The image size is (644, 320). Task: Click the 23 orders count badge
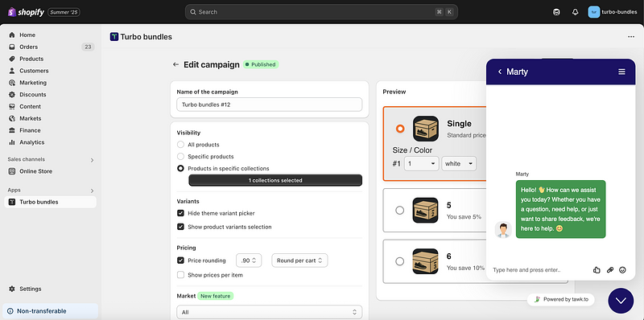click(x=88, y=47)
